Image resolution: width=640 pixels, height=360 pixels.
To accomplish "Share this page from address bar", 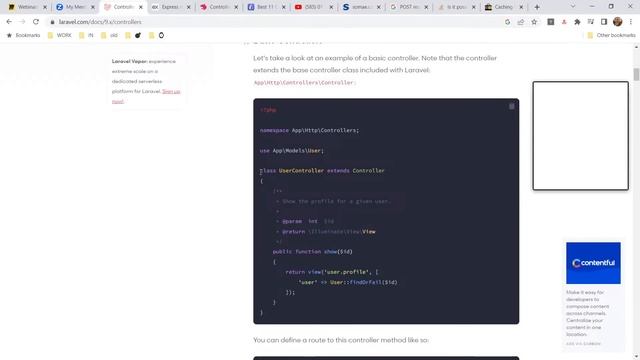I will tap(521, 22).
